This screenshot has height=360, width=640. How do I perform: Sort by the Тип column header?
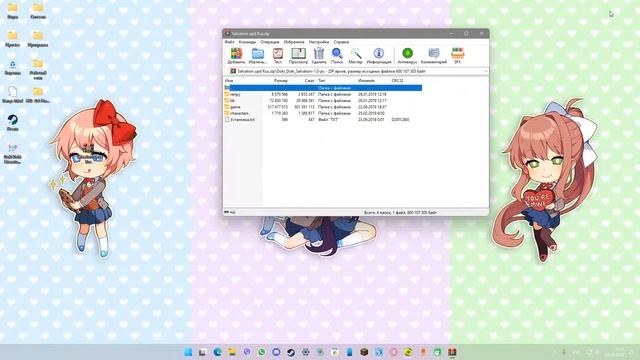point(322,81)
